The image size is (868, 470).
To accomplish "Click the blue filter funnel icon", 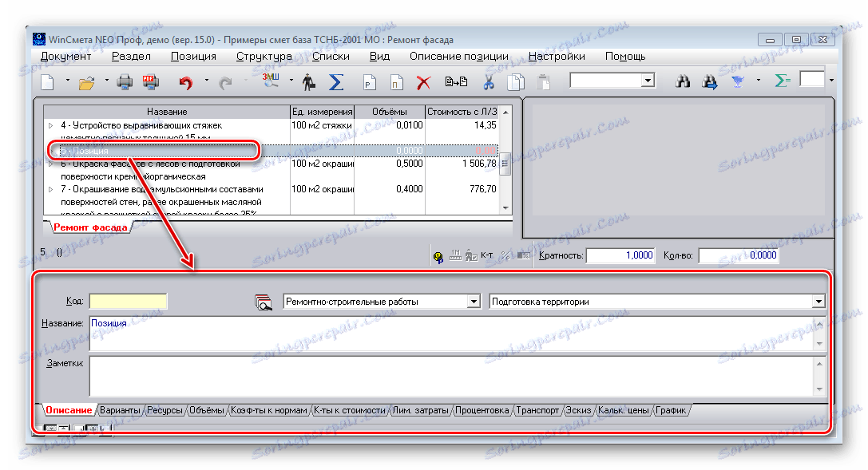I will tap(737, 82).
